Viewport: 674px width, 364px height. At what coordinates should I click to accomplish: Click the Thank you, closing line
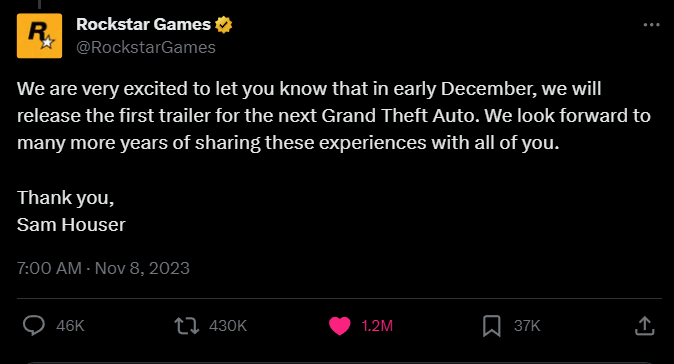pyautogui.click(x=65, y=198)
